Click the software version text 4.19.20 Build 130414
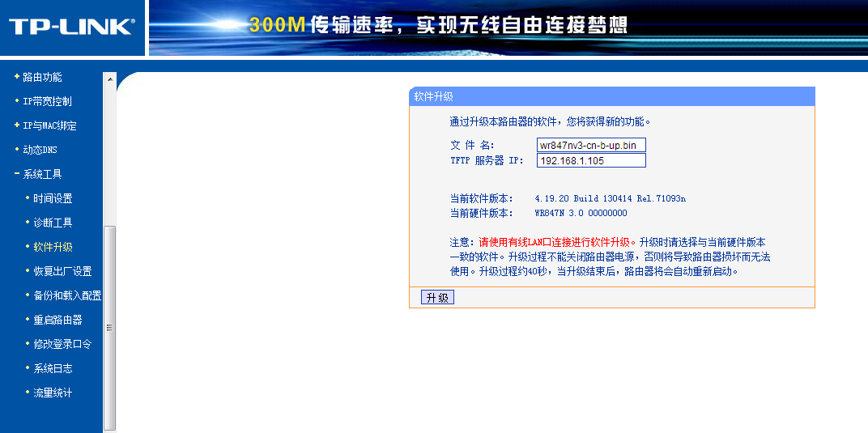868x433 pixels. (610, 198)
